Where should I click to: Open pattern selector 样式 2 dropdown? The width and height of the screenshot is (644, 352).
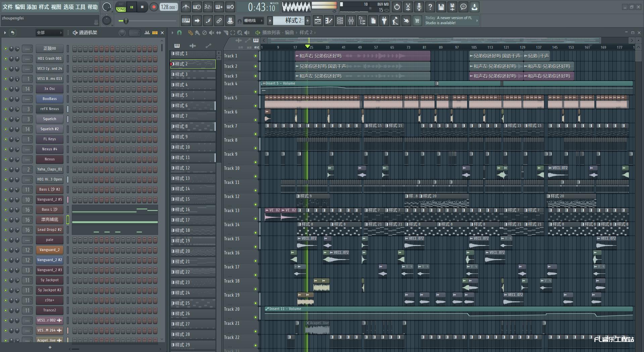pos(288,21)
